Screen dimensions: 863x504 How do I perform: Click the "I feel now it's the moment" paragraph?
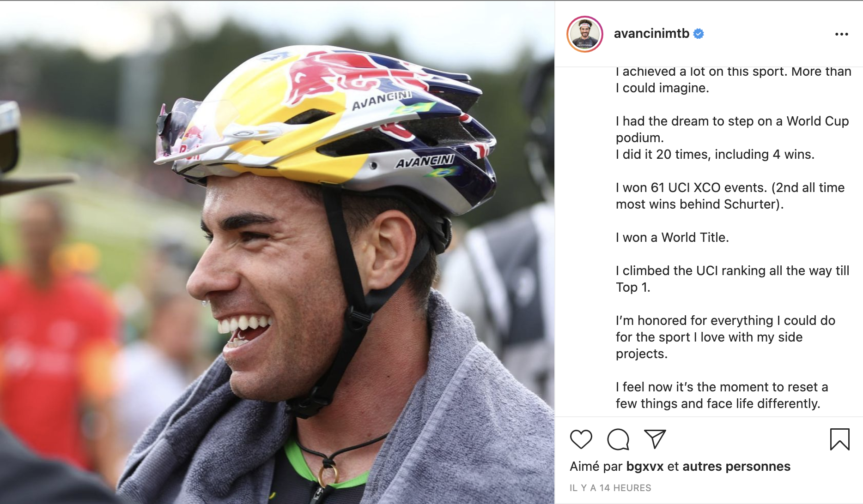pyautogui.click(x=722, y=395)
